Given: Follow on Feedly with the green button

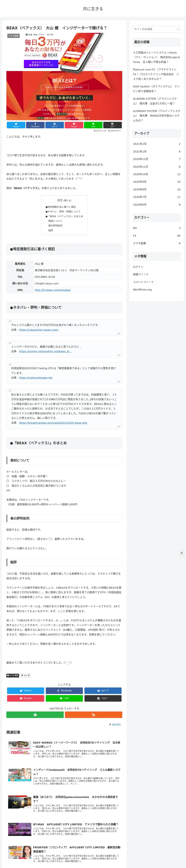Looking at the screenshot, I should pyautogui.click(x=35, y=715).
